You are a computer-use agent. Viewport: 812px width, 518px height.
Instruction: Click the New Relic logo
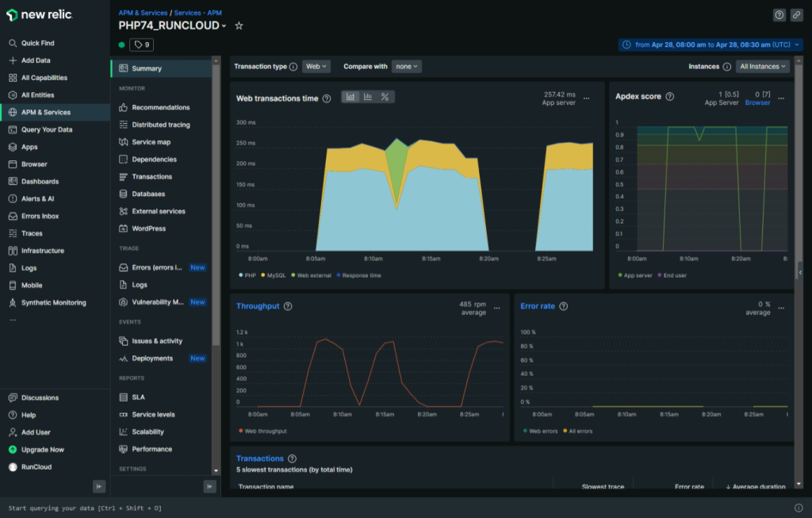(x=40, y=15)
